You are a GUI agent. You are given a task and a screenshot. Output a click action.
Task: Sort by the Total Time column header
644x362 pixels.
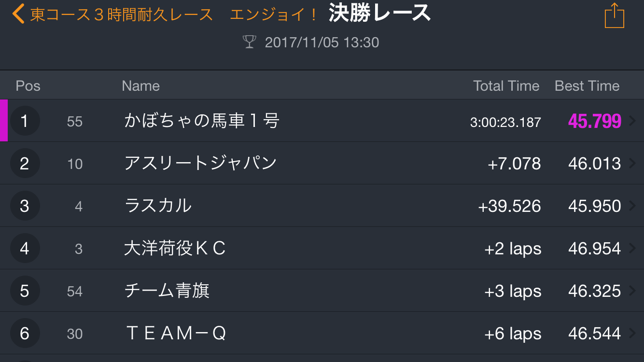click(x=506, y=86)
